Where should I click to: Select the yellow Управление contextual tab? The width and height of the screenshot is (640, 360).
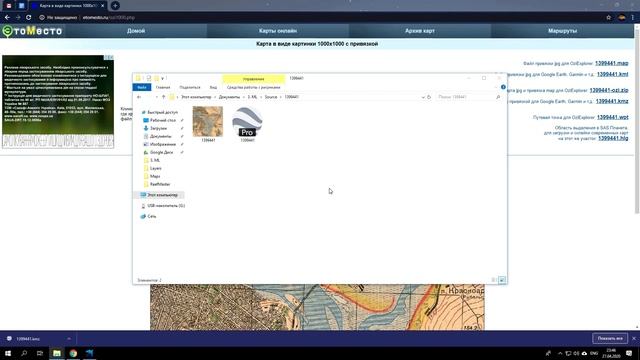tap(253, 79)
